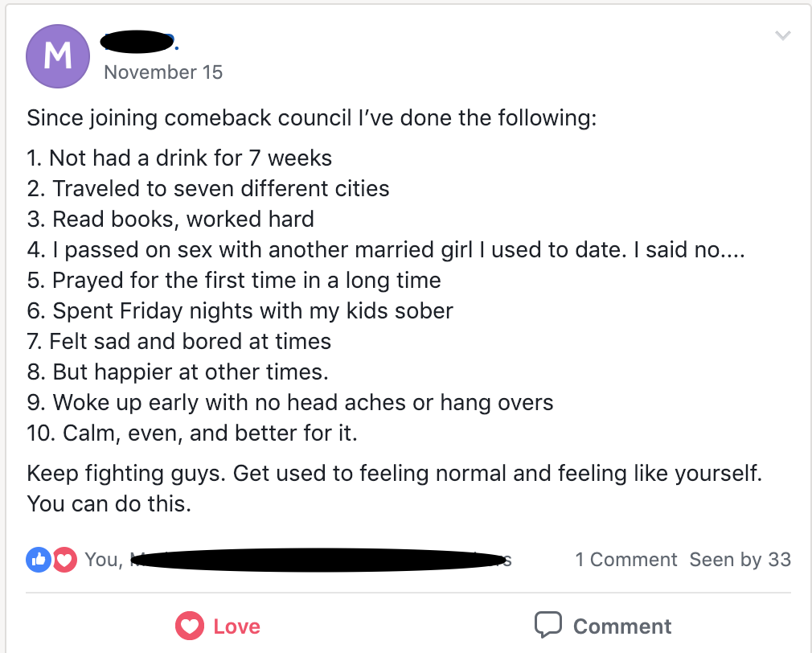Click the speech bubble Comment icon
The height and width of the screenshot is (653, 812).
pyautogui.click(x=547, y=625)
